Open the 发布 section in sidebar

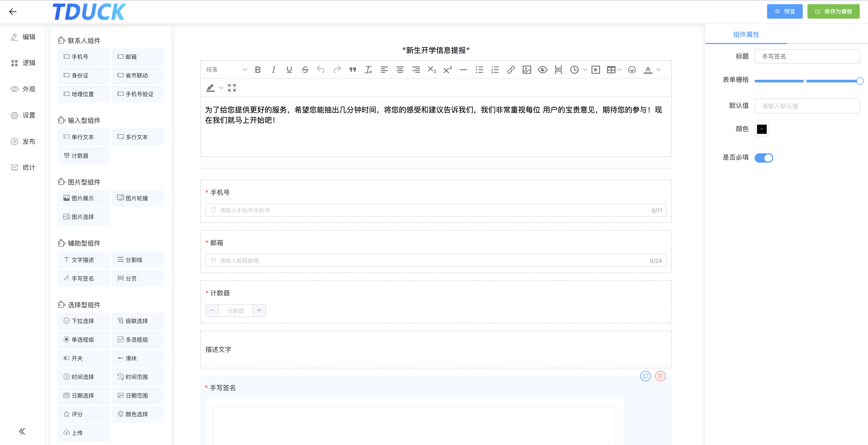[23, 141]
